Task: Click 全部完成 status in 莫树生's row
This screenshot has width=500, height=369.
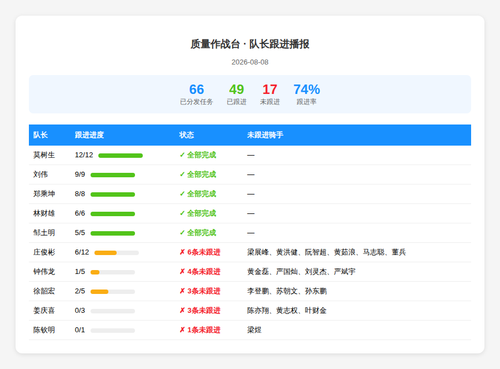Action: pyautogui.click(x=198, y=155)
